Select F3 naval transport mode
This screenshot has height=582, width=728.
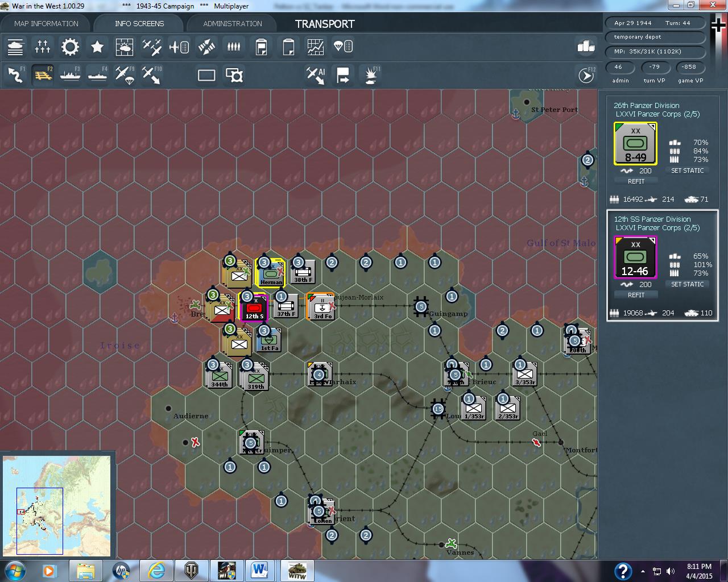pyautogui.click(x=70, y=75)
